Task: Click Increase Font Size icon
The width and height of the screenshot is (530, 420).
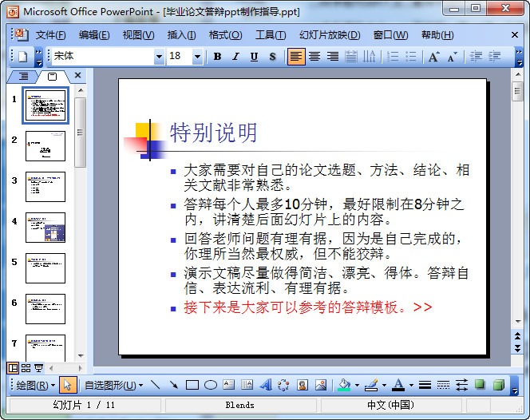Action: point(434,57)
